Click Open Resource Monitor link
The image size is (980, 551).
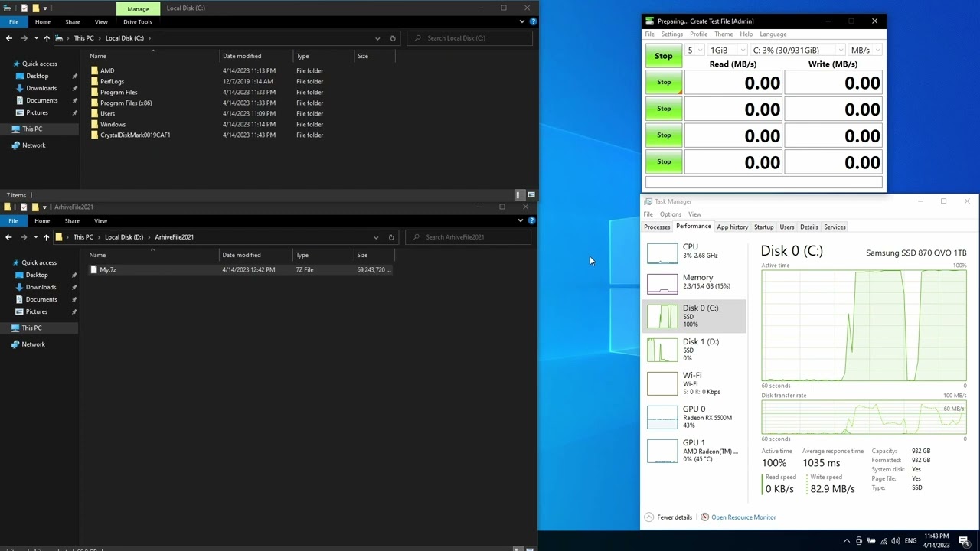point(743,517)
